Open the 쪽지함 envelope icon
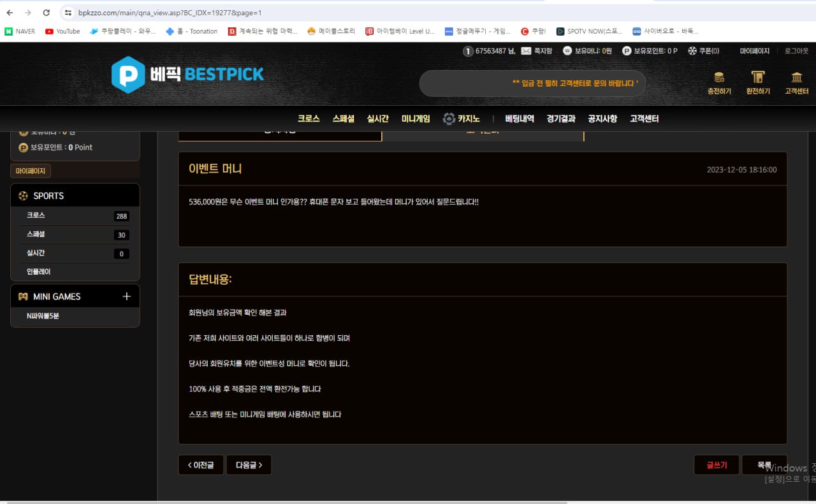The image size is (816, 504). pos(526,51)
